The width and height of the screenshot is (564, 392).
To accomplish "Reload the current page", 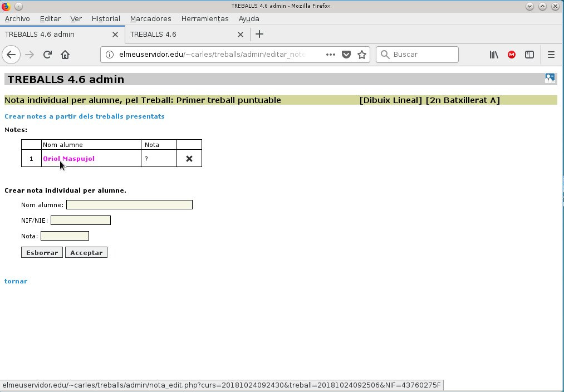I will 47,55.
